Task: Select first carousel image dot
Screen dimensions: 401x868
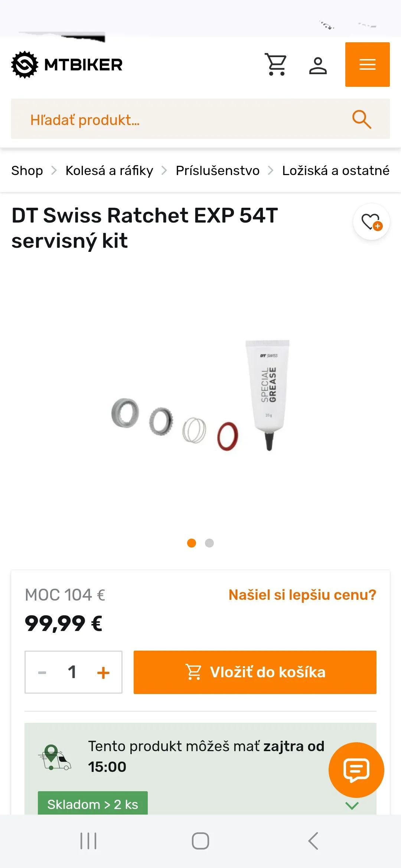Action: click(192, 543)
